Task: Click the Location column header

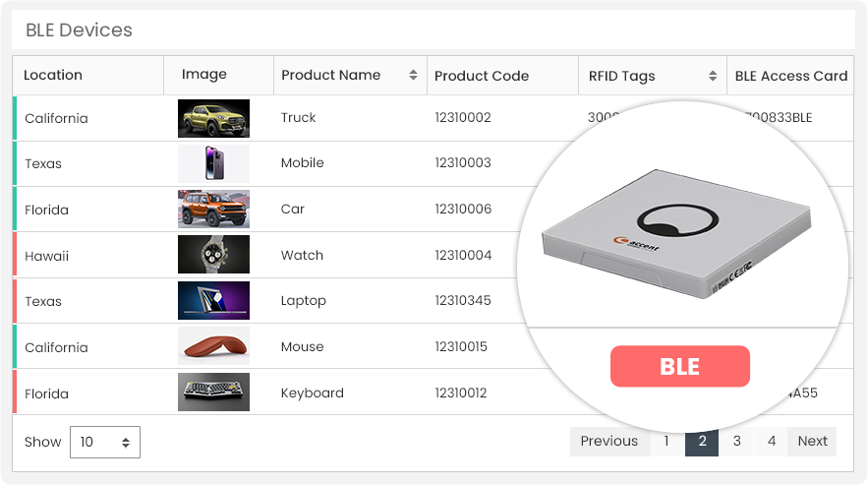Action: [x=53, y=76]
